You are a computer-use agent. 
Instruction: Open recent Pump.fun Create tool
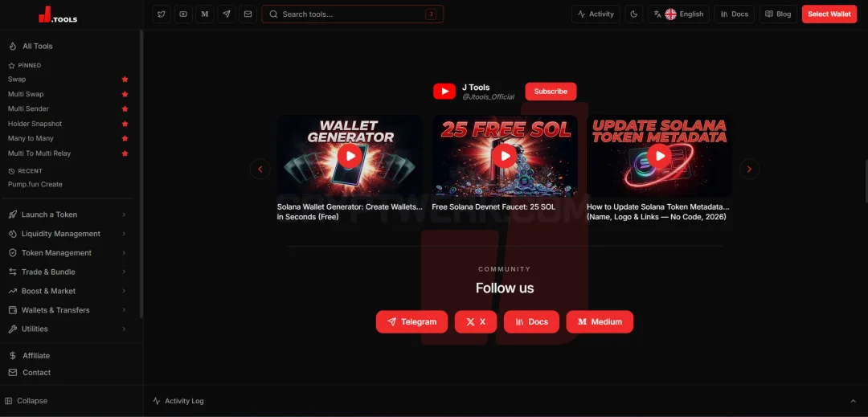(35, 184)
